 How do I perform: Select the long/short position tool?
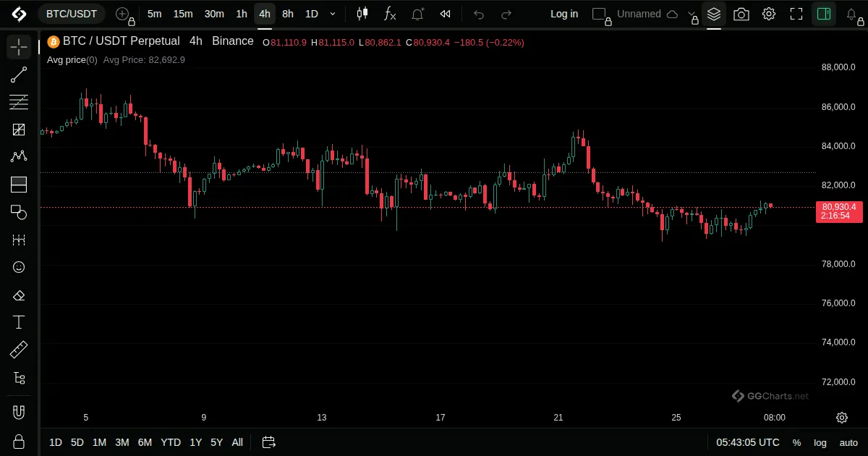19,185
